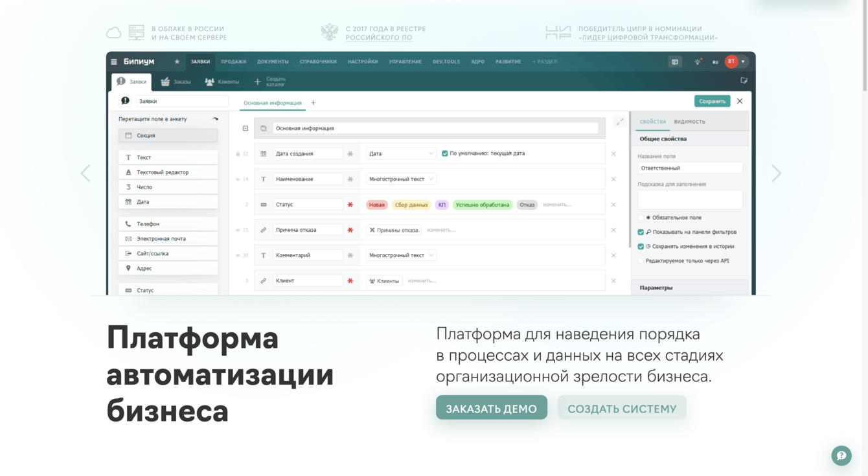Uncheck По умолчанию: текущая дата

444,153
